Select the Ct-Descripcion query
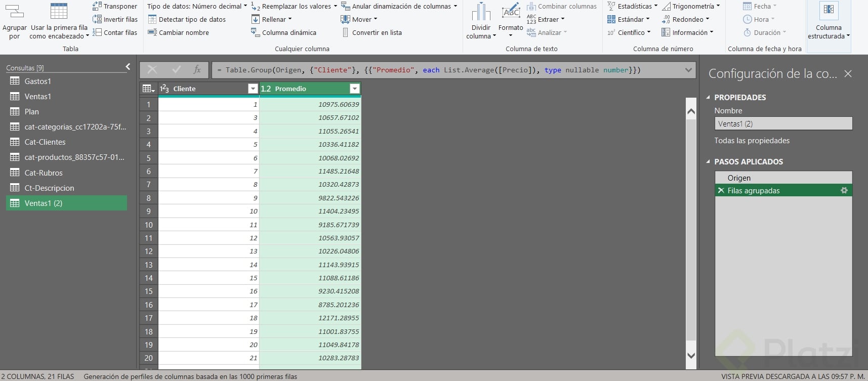 [x=67, y=188]
